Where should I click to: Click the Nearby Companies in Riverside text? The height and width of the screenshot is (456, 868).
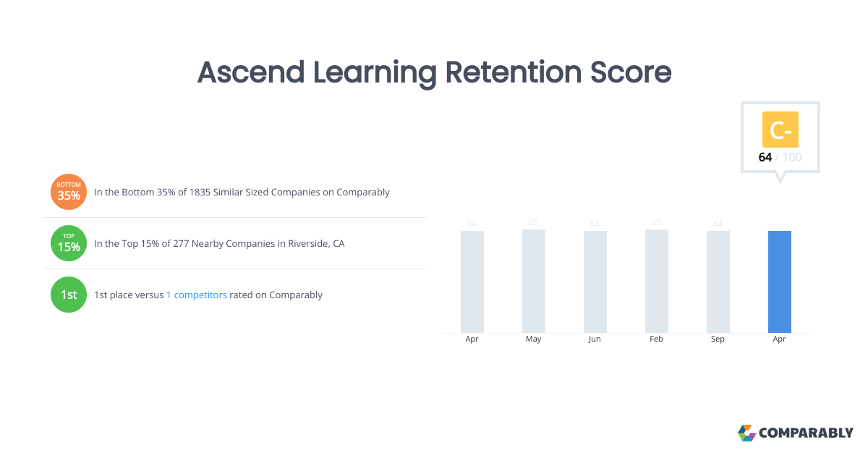point(219,244)
